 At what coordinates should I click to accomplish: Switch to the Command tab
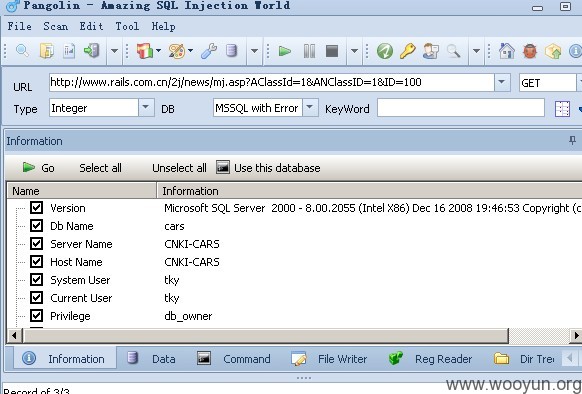click(x=234, y=358)
